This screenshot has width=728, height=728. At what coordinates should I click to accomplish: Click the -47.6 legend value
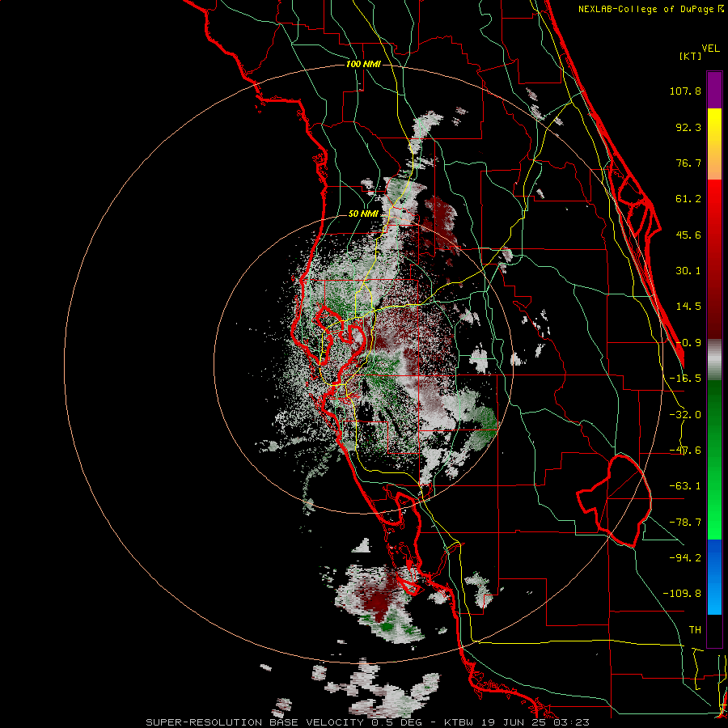tap(685, 451)
